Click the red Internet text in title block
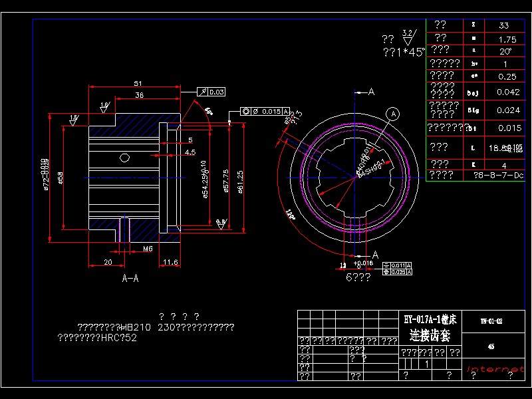The height and width of the screenshot is (399, 532). click(x=495, y=369)
